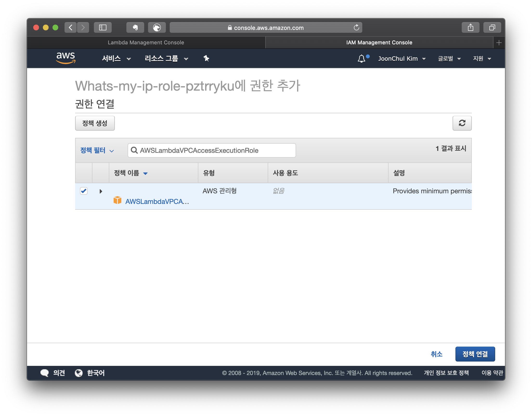532x416 pixels.
Task: Switch to Lambda Management Console tab
Action: [x=146, y=42]
